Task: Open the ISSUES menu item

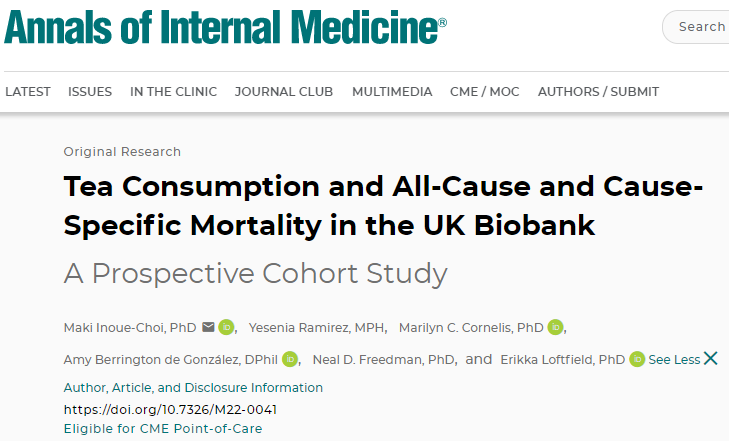Action: click(90, 92)
